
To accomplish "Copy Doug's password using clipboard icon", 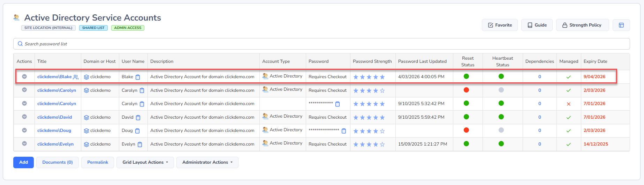I will [x=344, y=131].
